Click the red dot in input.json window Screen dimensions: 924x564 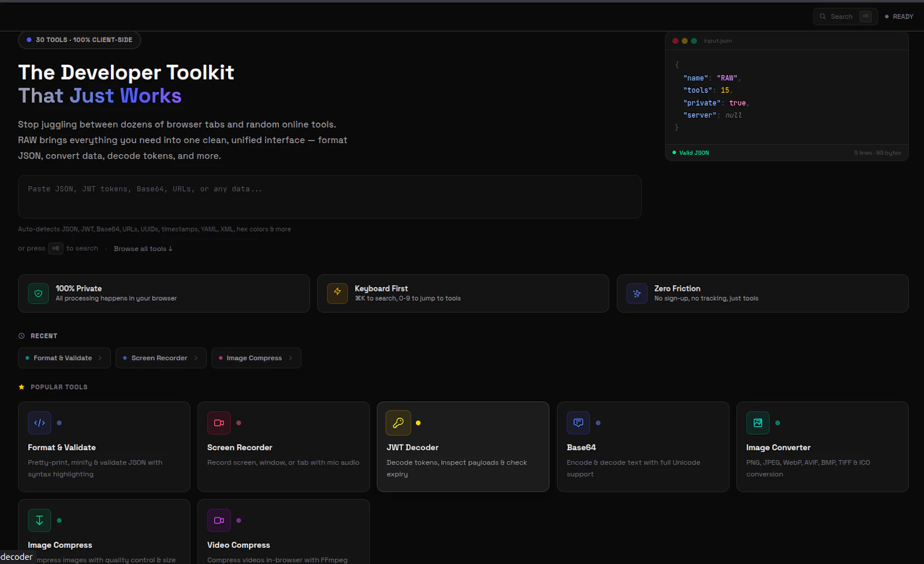click(675, 41)
